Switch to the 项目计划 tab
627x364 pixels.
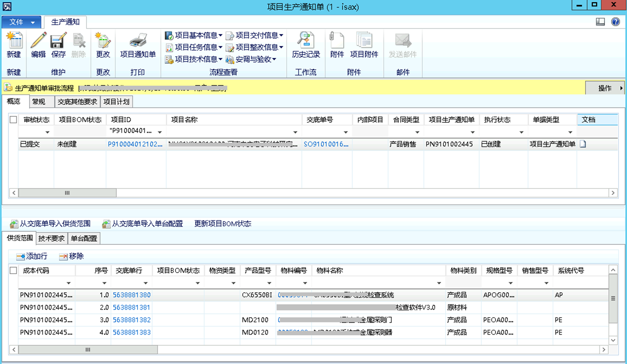click(x=116, y=102)
